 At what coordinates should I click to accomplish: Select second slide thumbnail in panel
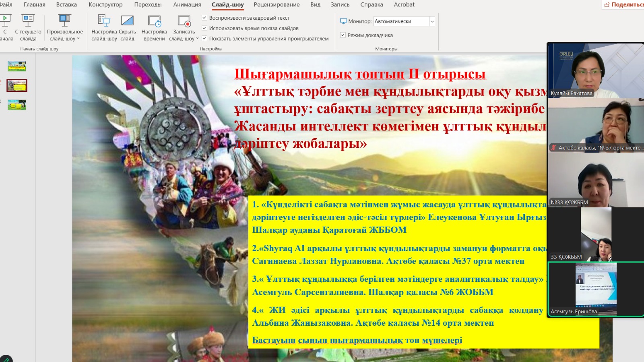coord(17,85)
